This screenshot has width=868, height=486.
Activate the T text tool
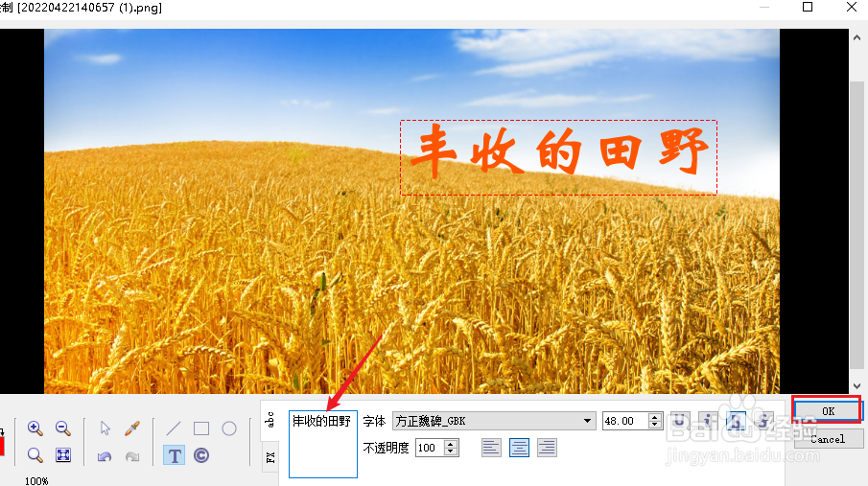click(174, 455)
